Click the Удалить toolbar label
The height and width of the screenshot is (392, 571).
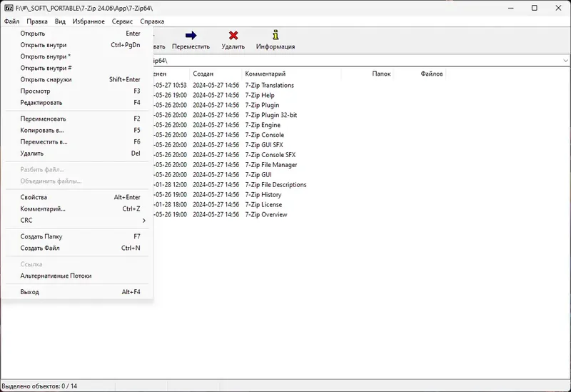pyautogui.click(x=233, y=46)
